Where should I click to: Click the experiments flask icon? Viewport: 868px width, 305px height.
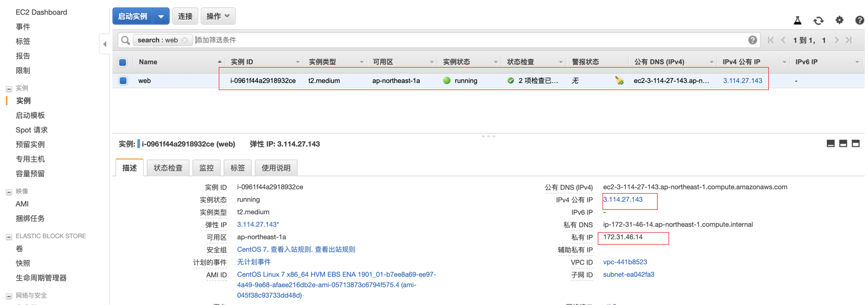(798, 21)
